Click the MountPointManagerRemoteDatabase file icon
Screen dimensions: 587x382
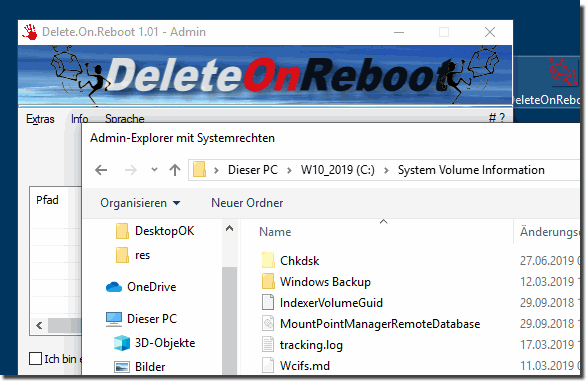click(x=268, y=323)
